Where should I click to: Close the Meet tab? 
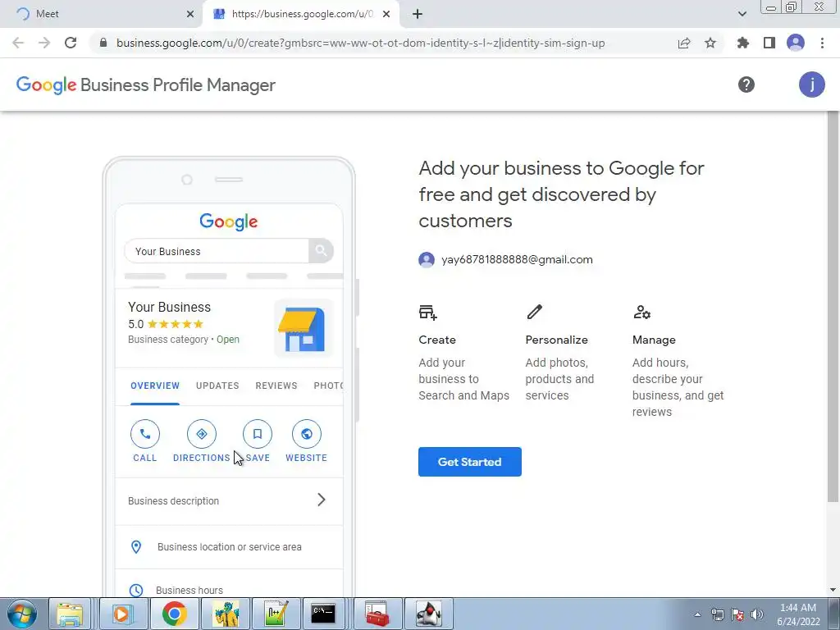190,14
